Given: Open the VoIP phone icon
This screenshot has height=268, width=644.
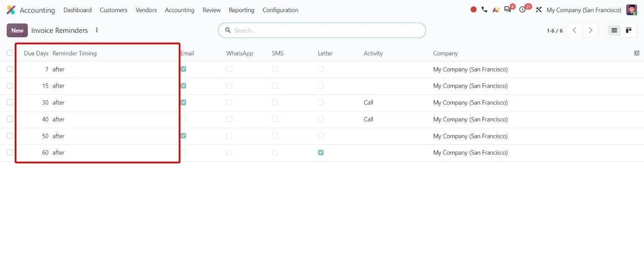Looking at the screenshot, I should [x=484, y=10].
